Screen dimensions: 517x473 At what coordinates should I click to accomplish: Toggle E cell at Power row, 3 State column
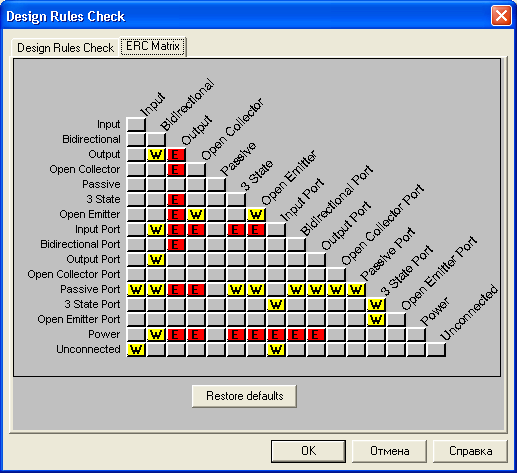click(236, 334)
